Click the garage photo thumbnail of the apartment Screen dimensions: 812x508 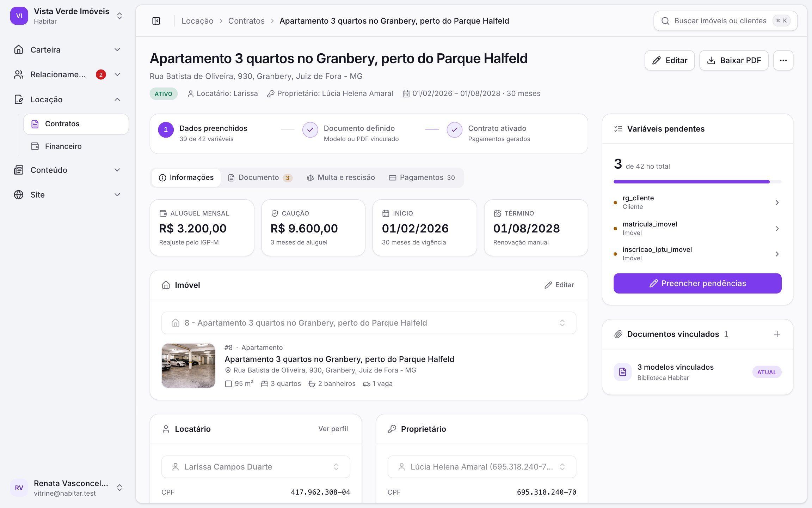[188, 365]
